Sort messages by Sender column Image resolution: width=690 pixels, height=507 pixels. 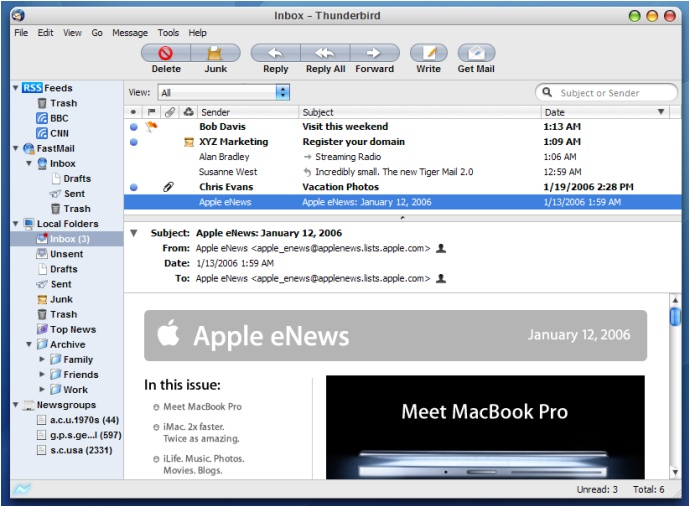pos(248,112)
